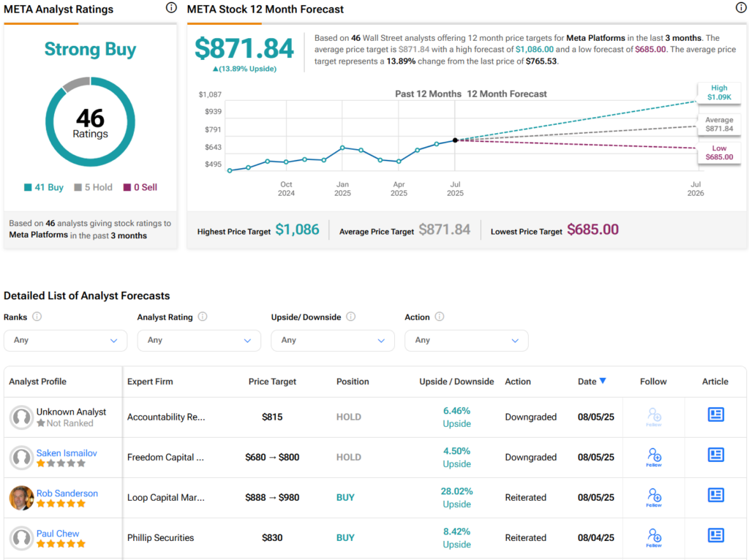Click the info icon next to Upside/Downside filter
The height and width of the screenshot is (560, 749).
[350, 317]
